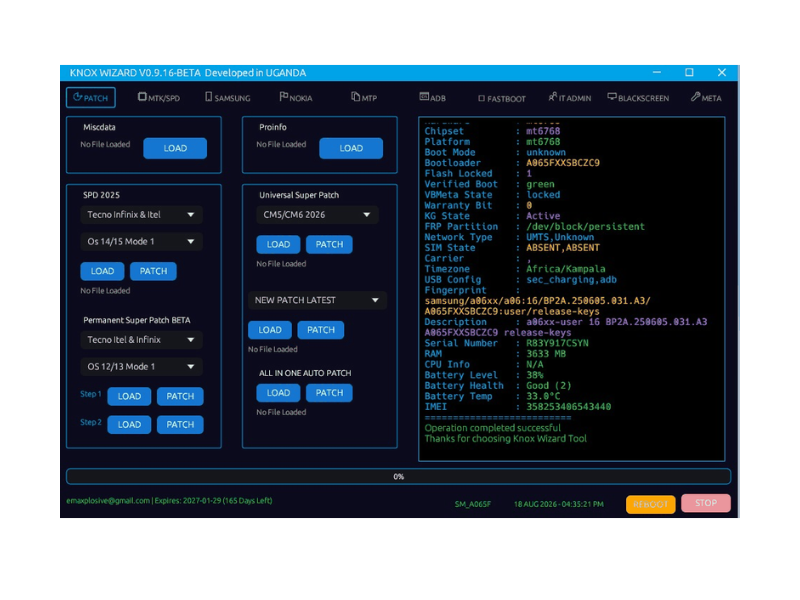Click the PATCH tab power icon
The width and height of the screenshot is (800, 600).
point(77,97)
